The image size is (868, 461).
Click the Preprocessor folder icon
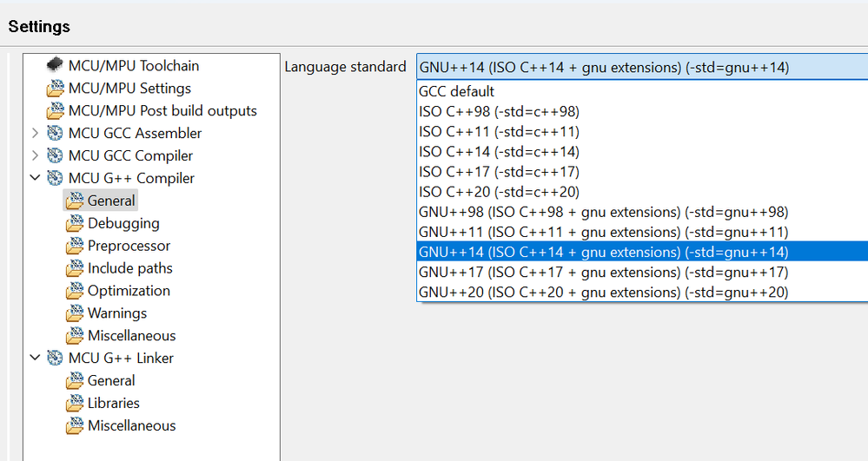[74, 246]
